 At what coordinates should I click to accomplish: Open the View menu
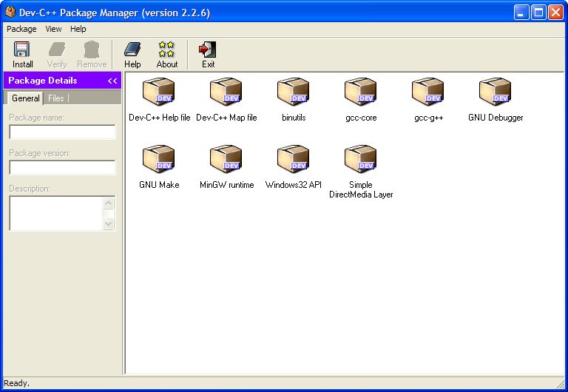(53, 29)
